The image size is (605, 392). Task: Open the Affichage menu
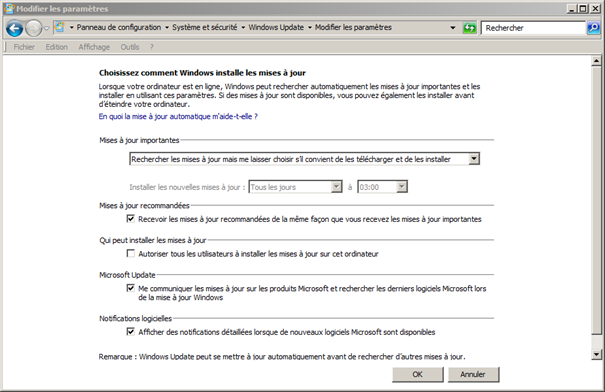(x=94, y=47)
